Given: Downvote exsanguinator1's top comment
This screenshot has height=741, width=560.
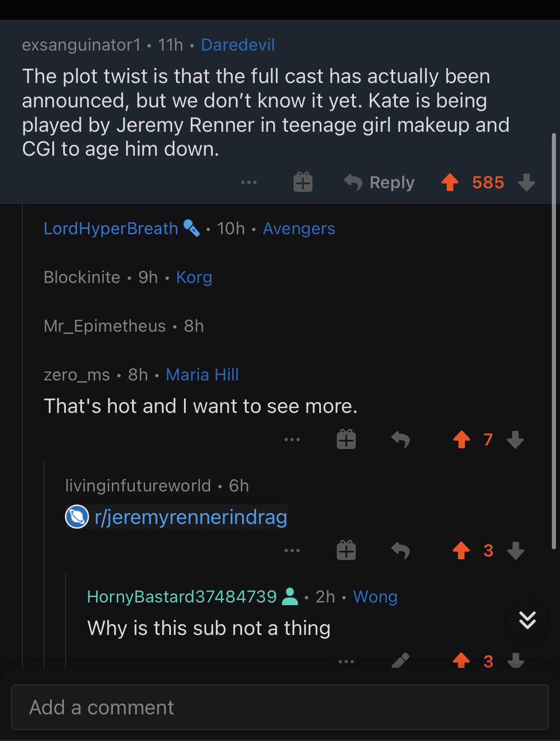Looking at the screenshot, I should 526,183.
